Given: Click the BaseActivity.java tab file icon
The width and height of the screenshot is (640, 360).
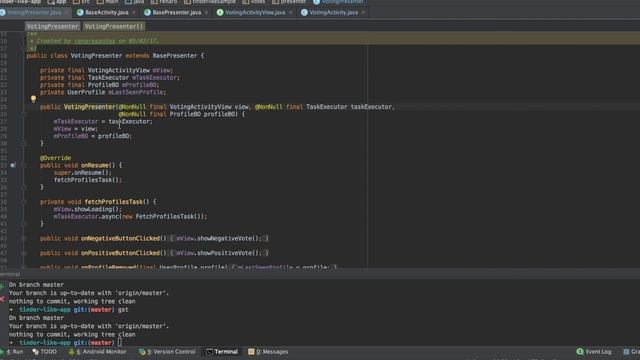Looking at the screenshot, I should 80,12.
